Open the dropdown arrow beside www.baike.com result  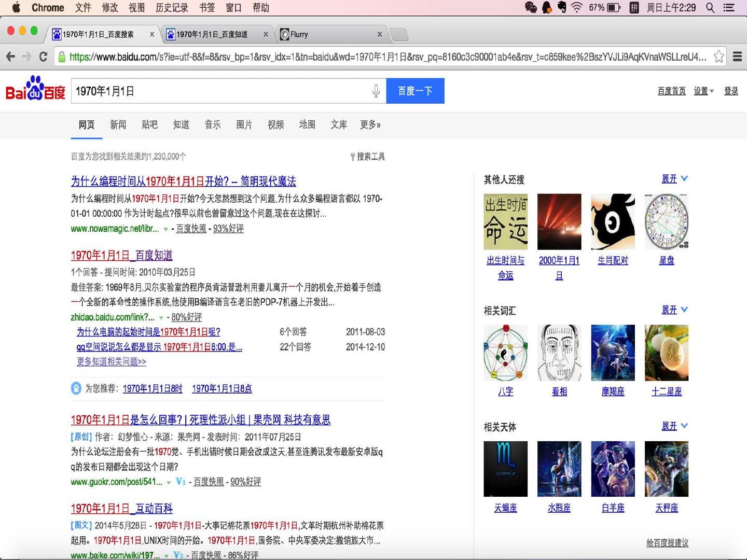click(x=167, y=555)
